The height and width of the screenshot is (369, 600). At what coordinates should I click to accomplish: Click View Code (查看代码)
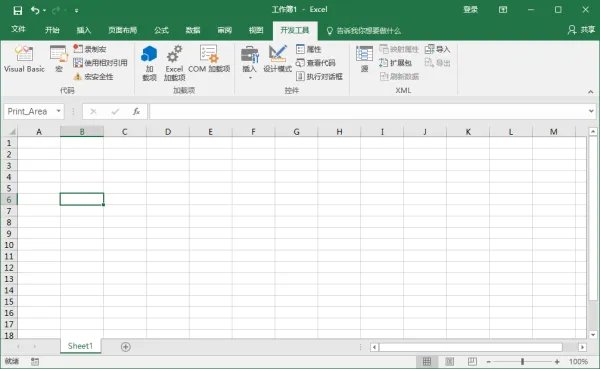click(316, 63)
